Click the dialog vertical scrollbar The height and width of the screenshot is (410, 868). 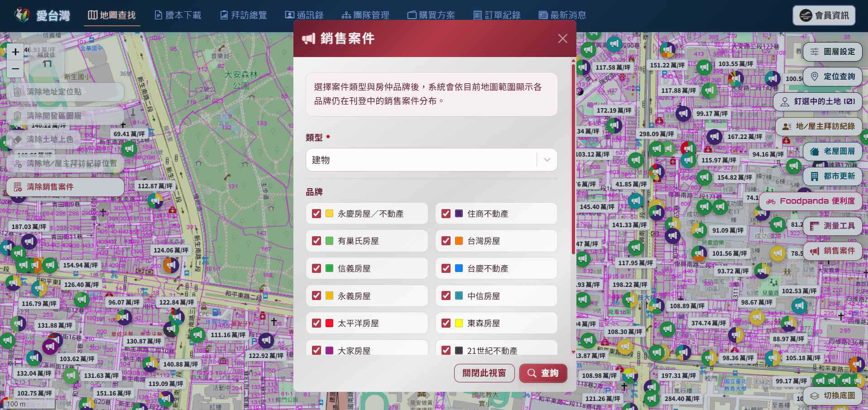[573, 158]
